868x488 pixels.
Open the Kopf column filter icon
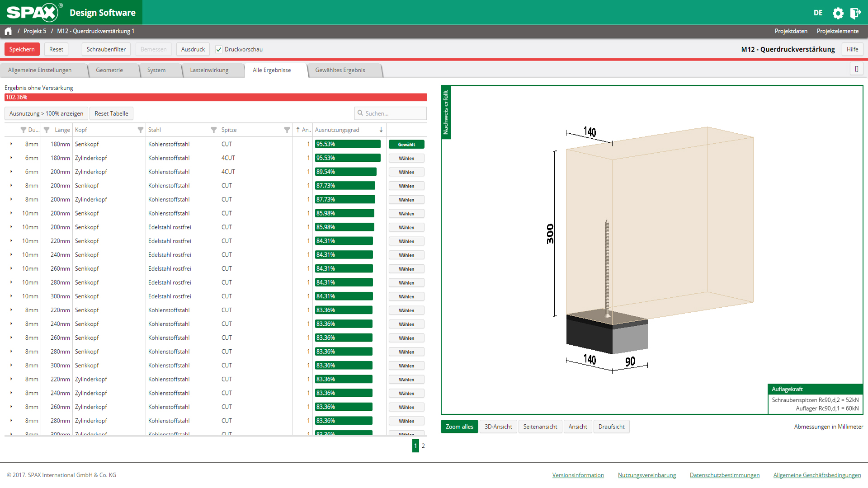[140, 130]
